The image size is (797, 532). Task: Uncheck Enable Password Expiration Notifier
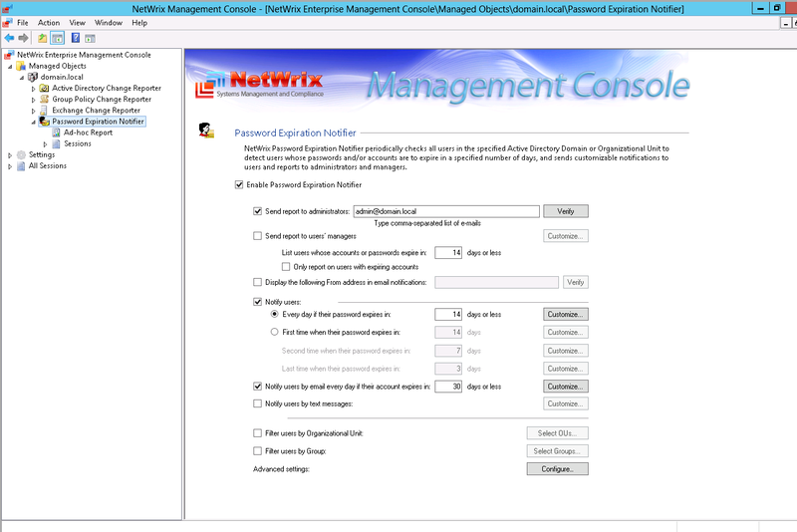click(x=239, y=185)
